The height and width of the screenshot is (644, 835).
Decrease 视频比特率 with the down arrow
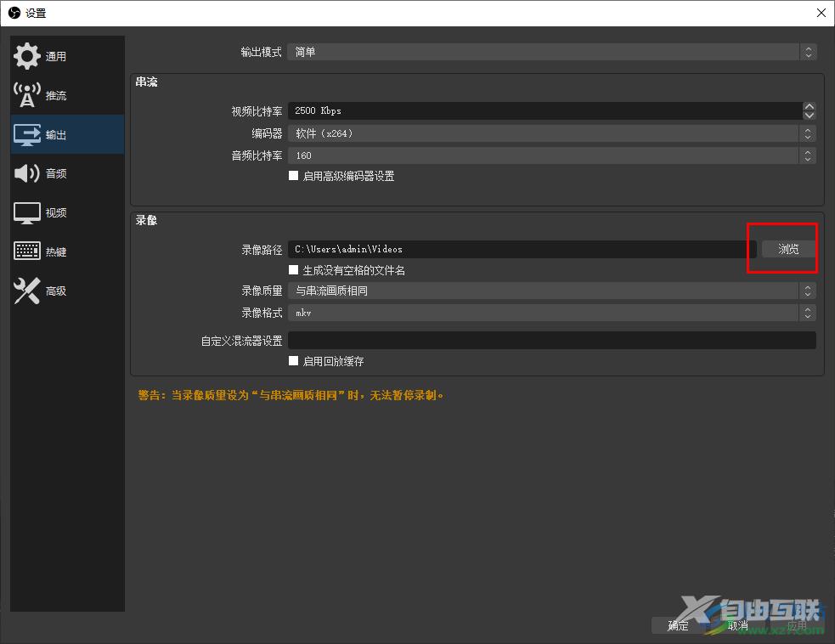tap(809, 115)
